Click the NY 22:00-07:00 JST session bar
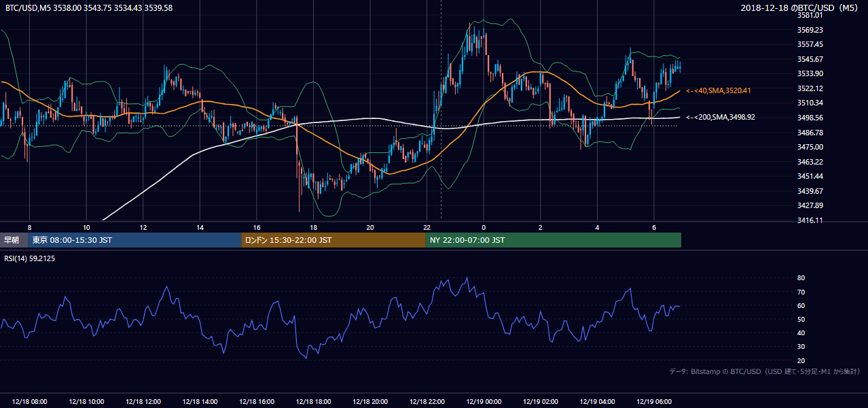 pos(553,240)
